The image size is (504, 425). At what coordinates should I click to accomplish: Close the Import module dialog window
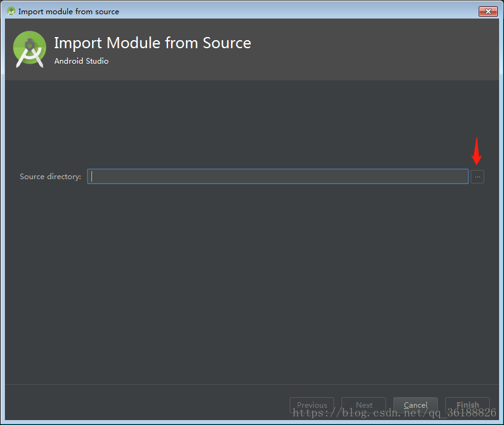click(488, 11)
